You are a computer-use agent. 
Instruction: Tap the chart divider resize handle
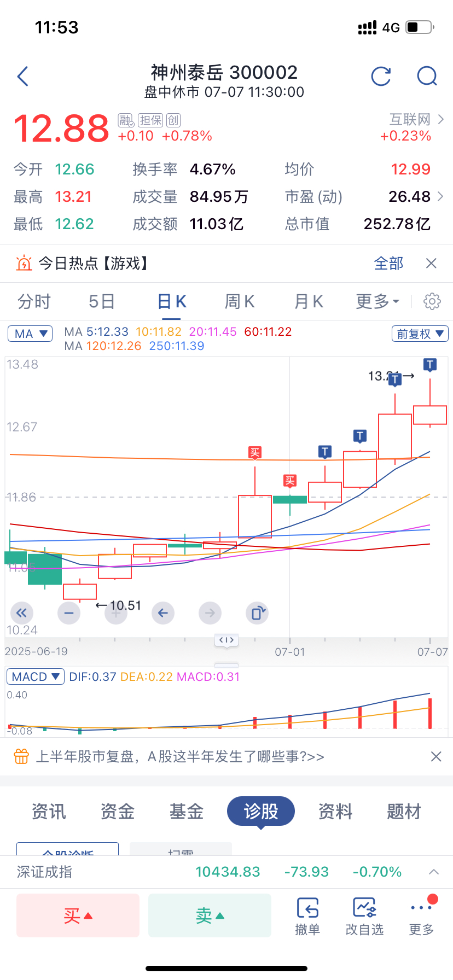click(x=226, y=640)
